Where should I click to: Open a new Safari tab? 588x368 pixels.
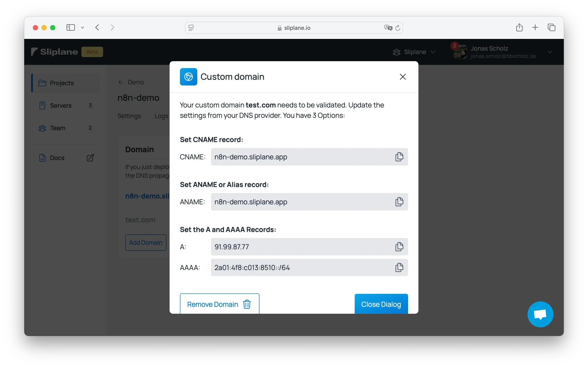pos(535,27)
